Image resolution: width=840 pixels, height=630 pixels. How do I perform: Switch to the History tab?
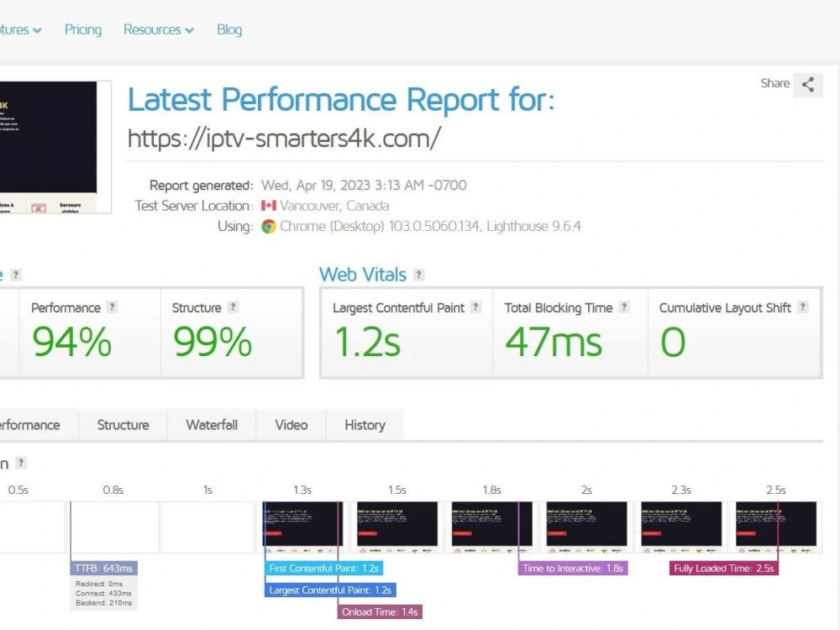(365, 425)
